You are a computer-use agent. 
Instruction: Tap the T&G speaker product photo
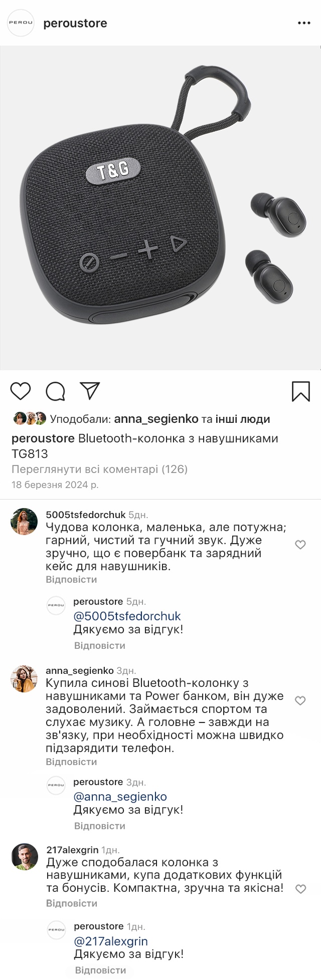tap(160, 208)
